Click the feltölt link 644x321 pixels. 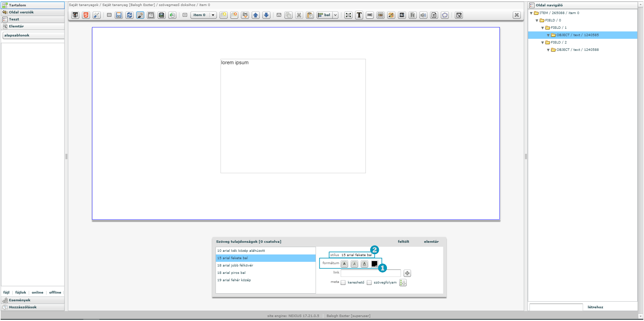tap(403, 241)
